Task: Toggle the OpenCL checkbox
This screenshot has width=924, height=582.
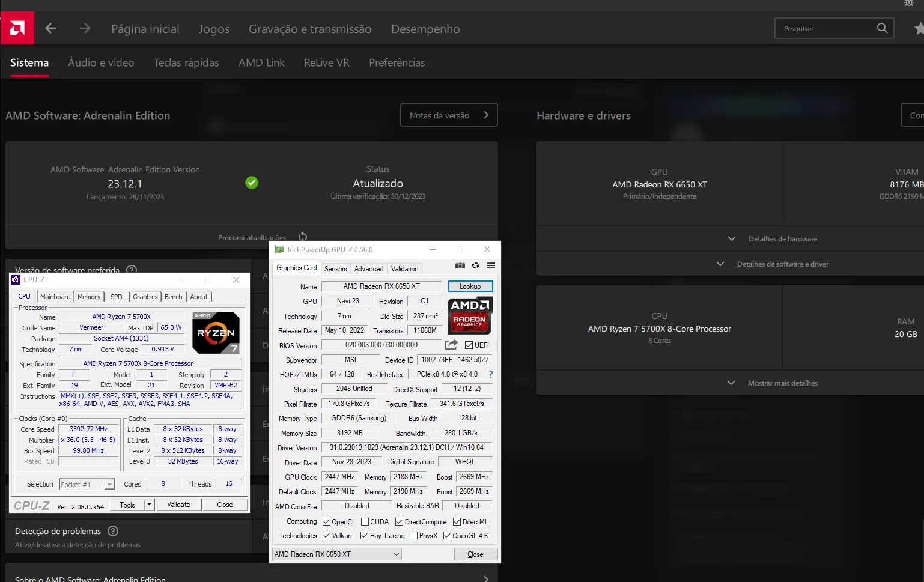Action: 326,522
